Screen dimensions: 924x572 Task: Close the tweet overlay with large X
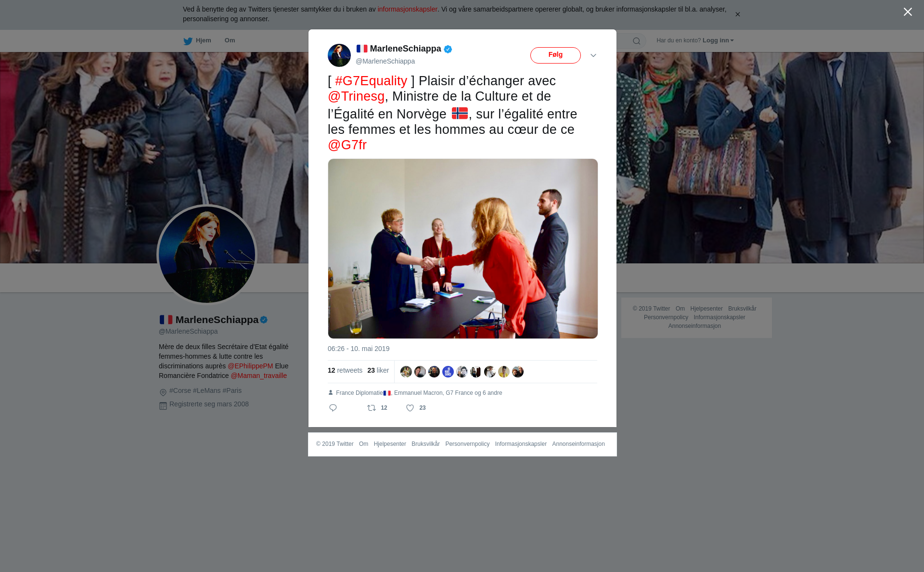908,12
